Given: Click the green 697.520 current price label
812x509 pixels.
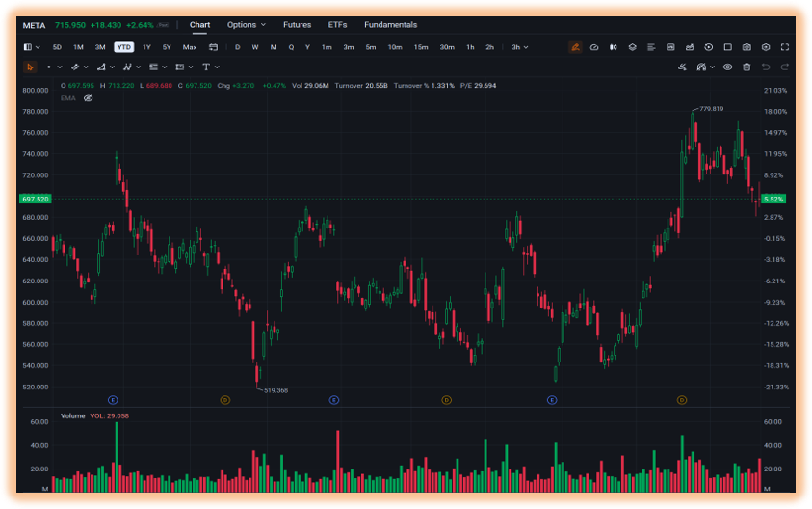Looking at the screenshot, I should (x=36, y=199).
